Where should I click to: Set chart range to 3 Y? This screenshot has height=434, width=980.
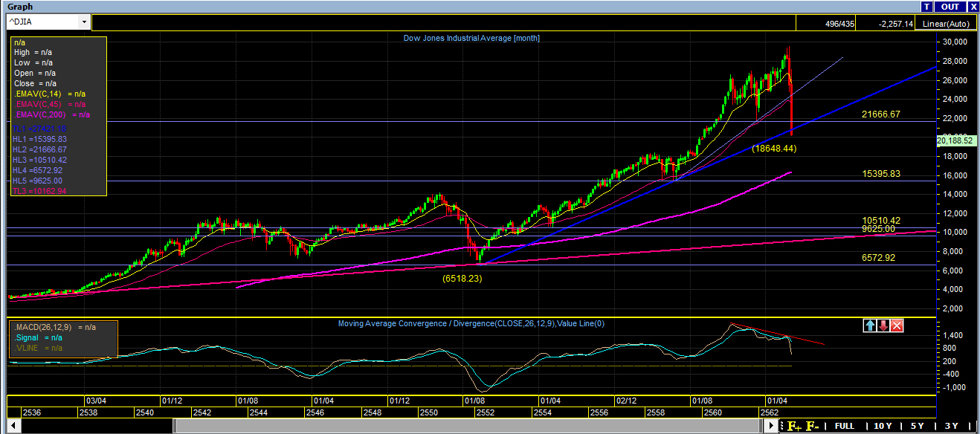(951, 426)
